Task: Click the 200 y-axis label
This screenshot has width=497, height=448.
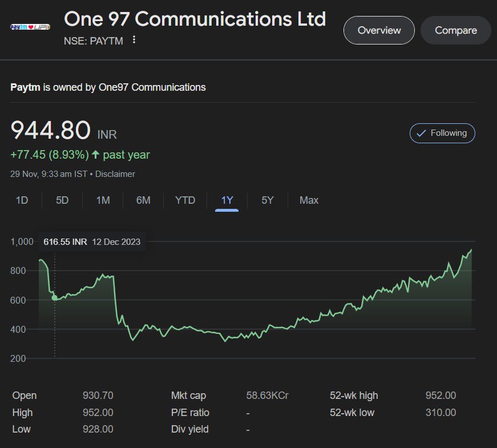Action: pos(18,358)
